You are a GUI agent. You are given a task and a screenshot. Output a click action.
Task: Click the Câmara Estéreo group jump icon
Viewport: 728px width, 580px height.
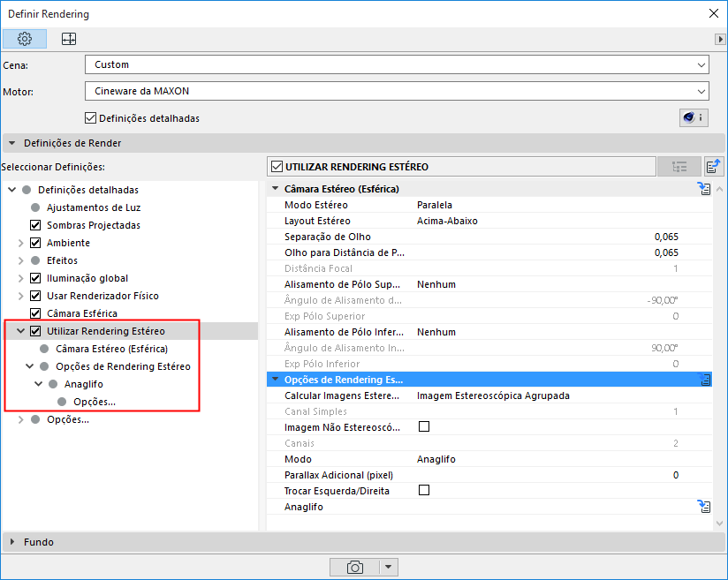tap(704, 188)
